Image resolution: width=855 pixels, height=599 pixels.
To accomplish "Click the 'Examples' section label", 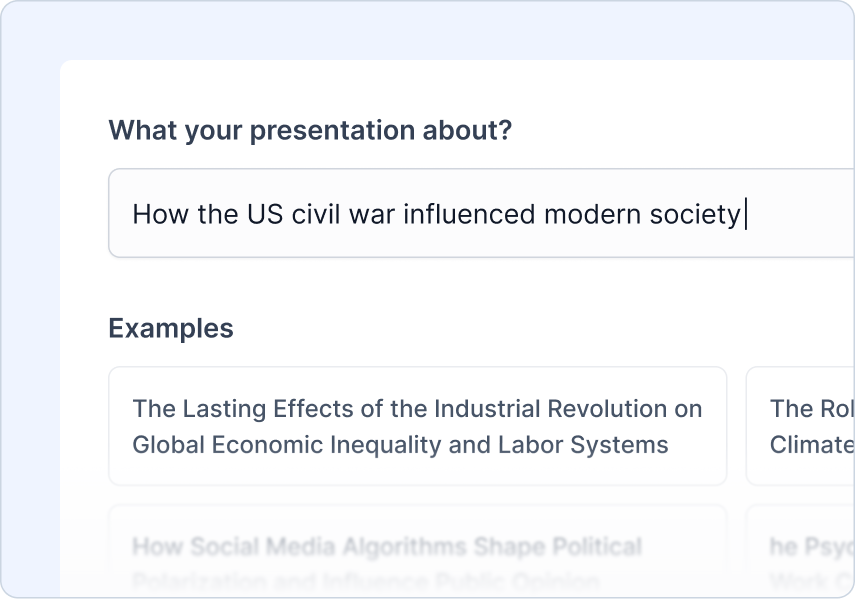I will (x=170, y=328).
